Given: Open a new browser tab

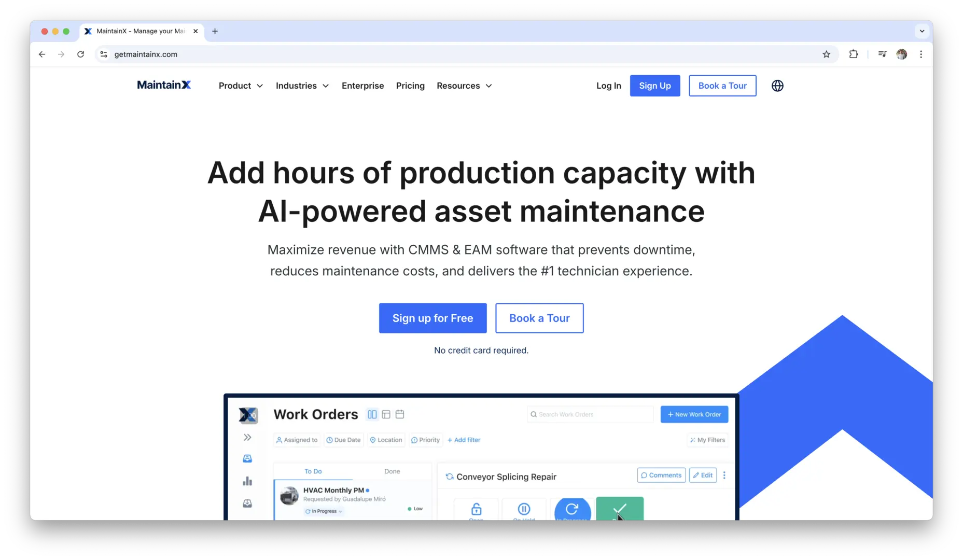Looking at the screenshot, I should [215, 31].
